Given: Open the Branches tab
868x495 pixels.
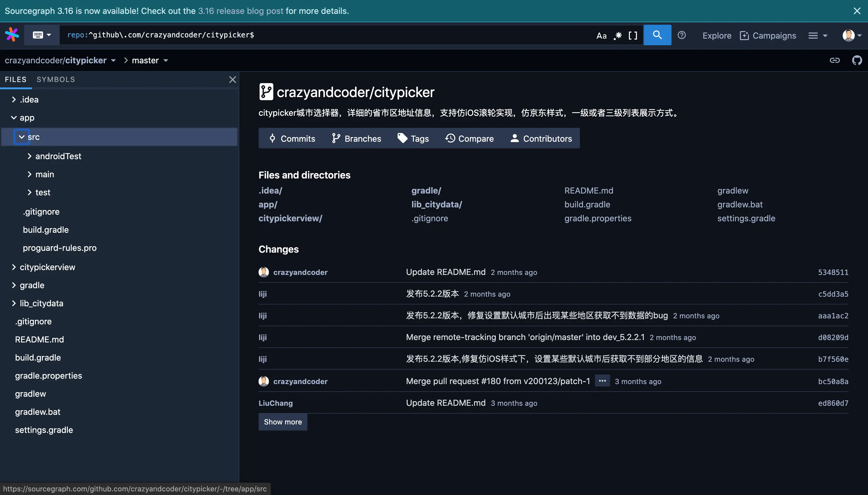Looking at the screenshot, I should [356, 138].
